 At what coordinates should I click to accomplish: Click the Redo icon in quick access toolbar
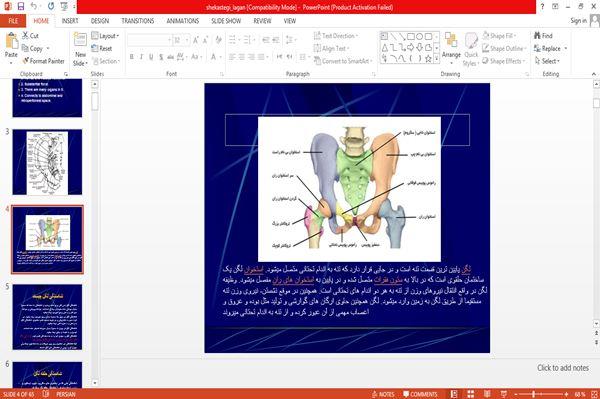click(x=51, y=7)
